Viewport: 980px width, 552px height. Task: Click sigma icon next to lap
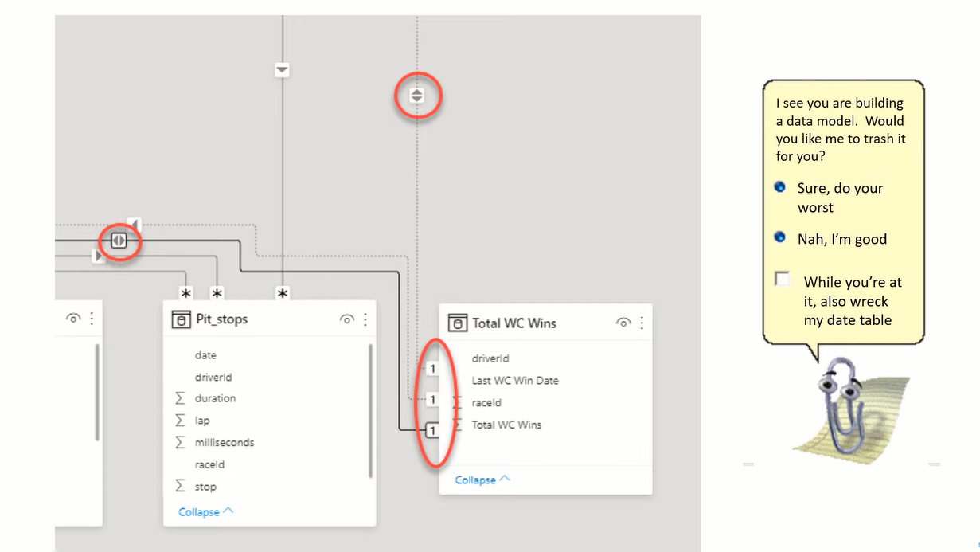(x=180, y=421)
